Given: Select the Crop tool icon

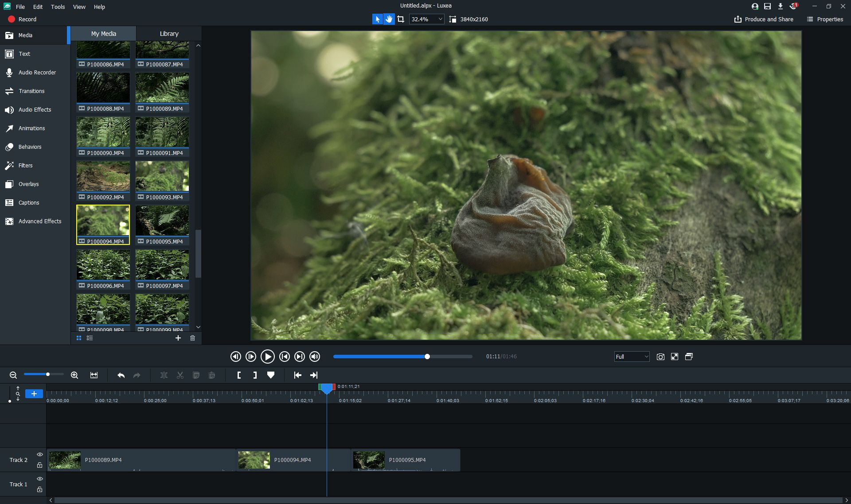Looking at the screenshot, I should click(x=401, y=19).
